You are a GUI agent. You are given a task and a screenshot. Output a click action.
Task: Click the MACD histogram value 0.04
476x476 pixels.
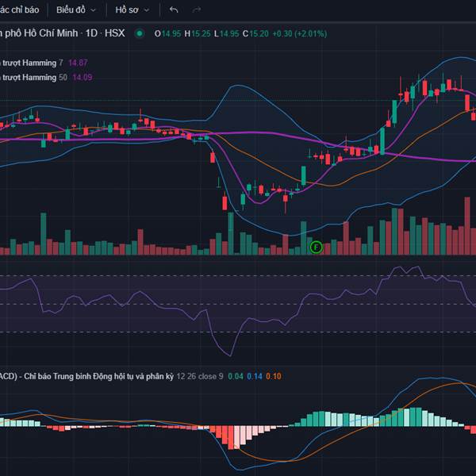(x=236, y=376)
